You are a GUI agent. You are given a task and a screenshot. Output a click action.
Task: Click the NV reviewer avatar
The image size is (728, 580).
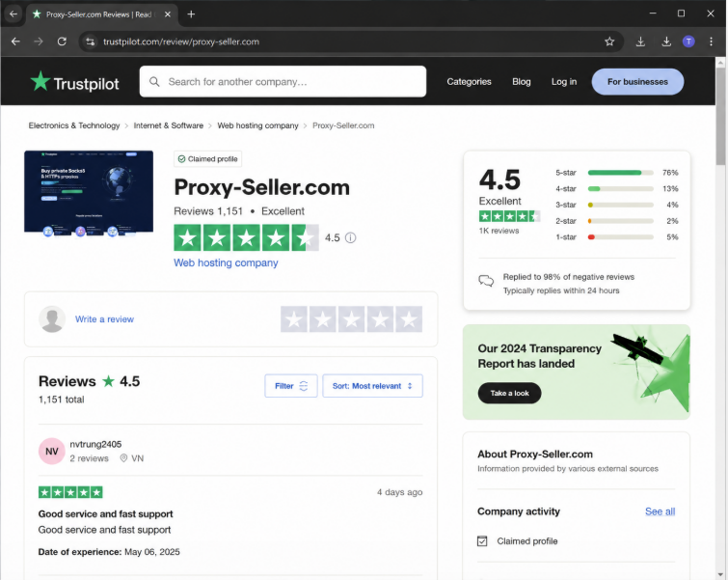click(51, 452)
